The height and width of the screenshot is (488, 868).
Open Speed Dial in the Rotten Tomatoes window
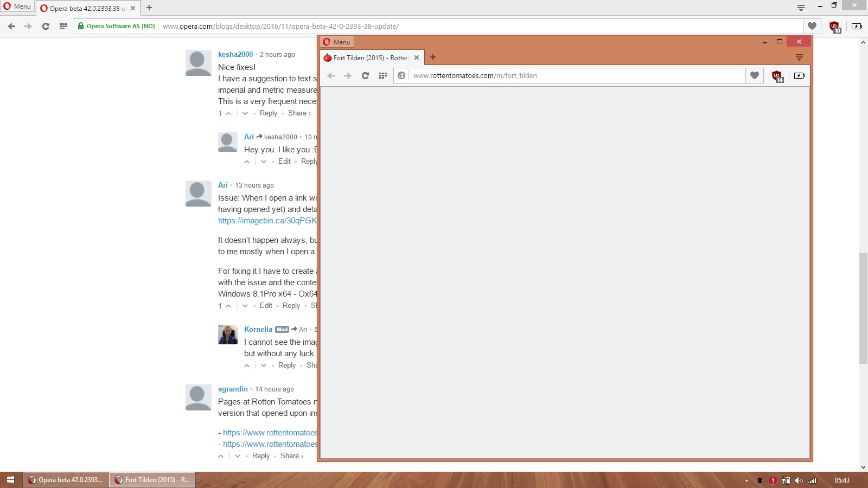[382, 75]
